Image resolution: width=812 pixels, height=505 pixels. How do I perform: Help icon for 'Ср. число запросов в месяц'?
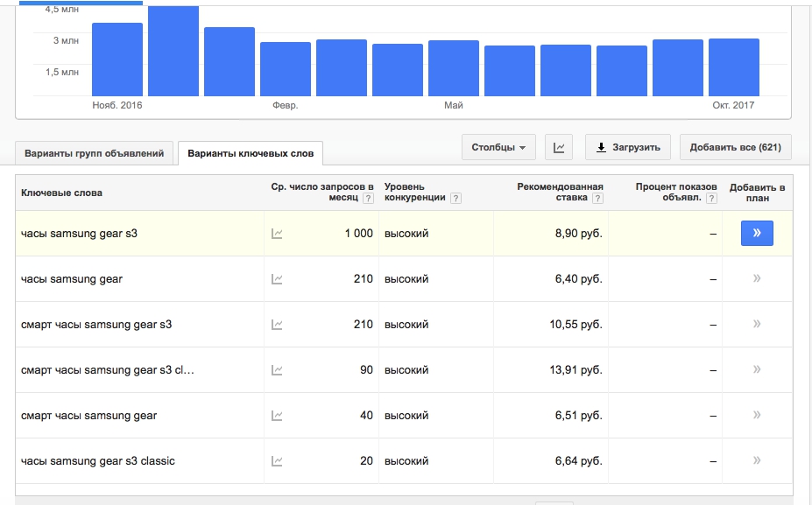pos(368,198)
